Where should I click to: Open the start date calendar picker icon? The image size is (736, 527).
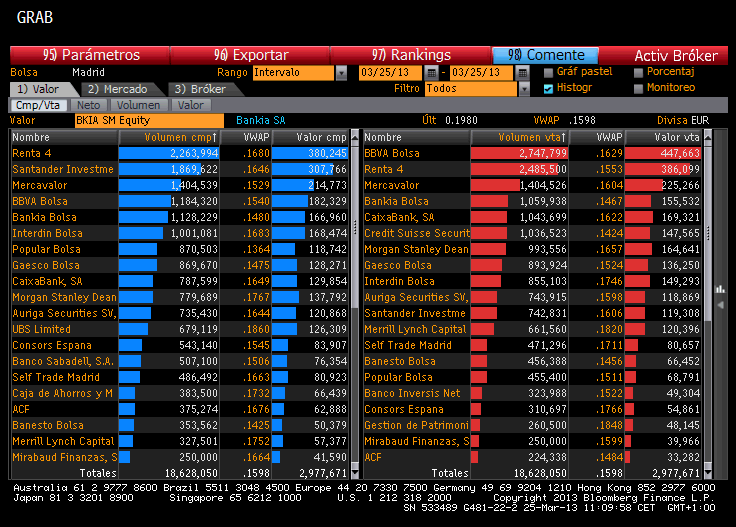tap(431, 73)
